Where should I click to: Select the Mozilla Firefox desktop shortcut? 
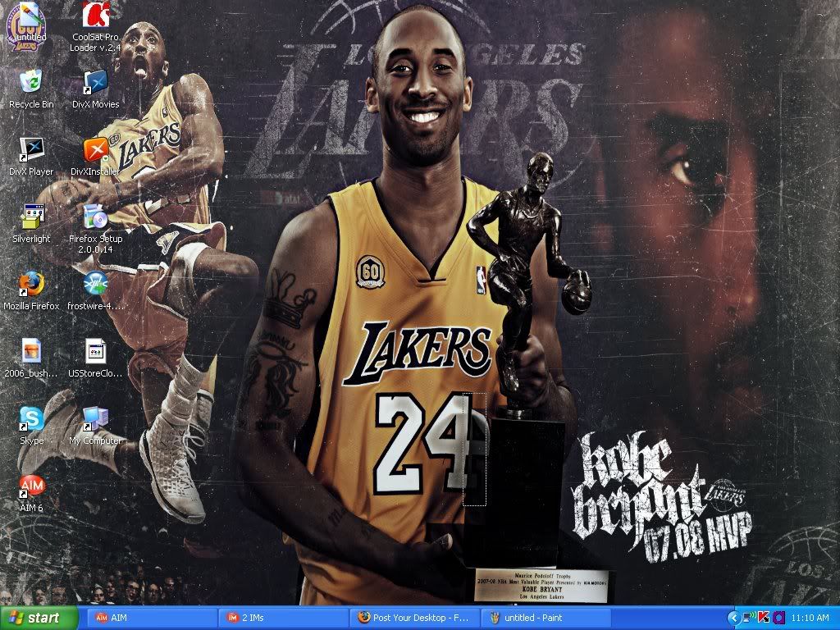coord(31,291)
